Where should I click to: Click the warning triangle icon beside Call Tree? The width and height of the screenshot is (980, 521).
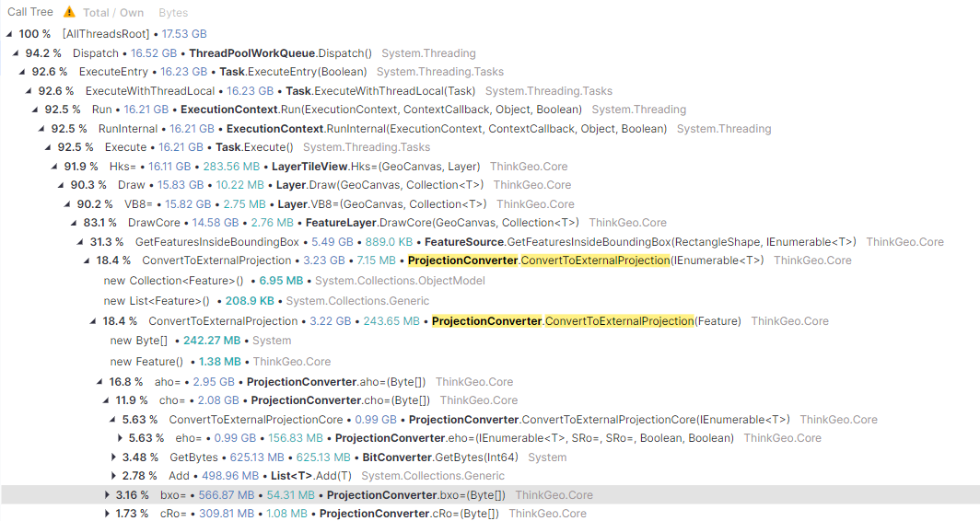click(69, 12)
